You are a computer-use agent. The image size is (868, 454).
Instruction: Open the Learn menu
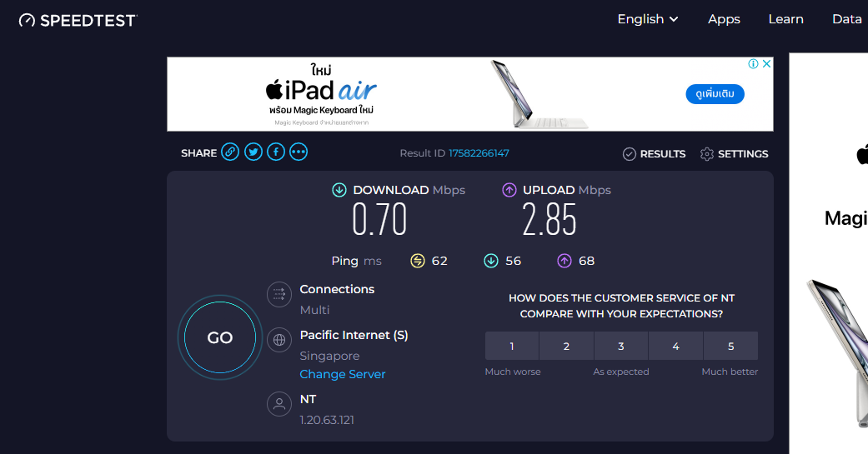(x=785, y=19)
